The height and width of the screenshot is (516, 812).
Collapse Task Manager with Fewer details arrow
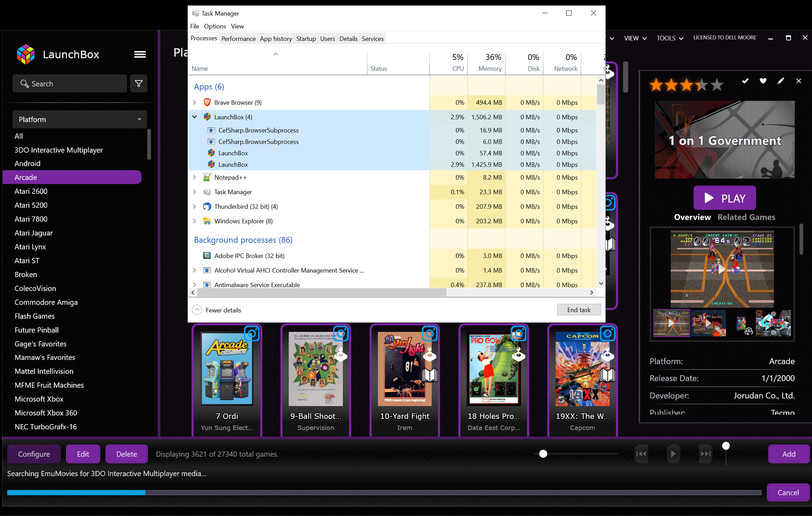197,310
